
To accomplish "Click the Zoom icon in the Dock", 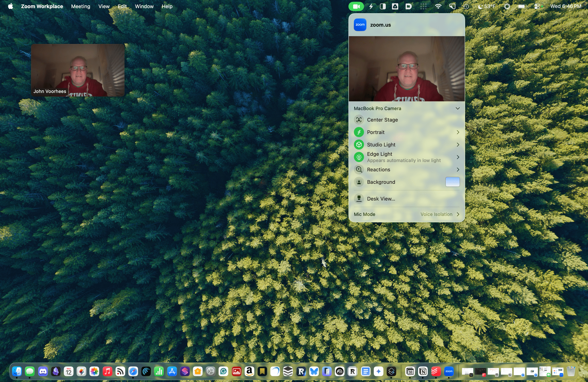I will (449, 371).
